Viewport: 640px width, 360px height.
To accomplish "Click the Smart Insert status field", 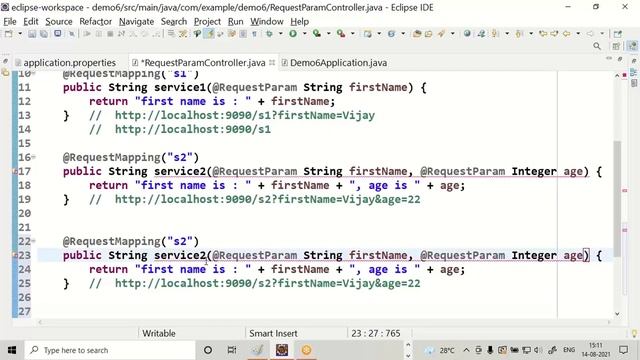I will (273, 333).
